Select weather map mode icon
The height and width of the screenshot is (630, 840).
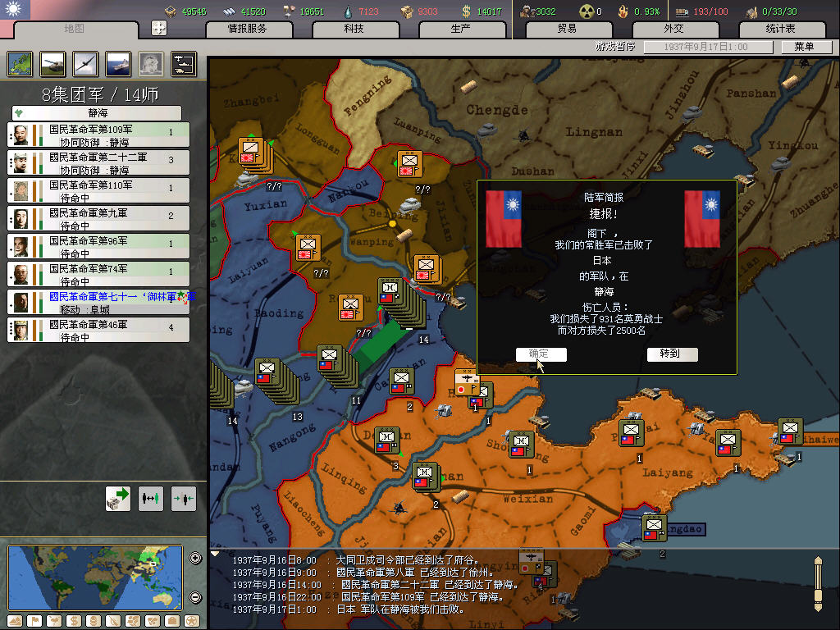[x=54, y=621]
